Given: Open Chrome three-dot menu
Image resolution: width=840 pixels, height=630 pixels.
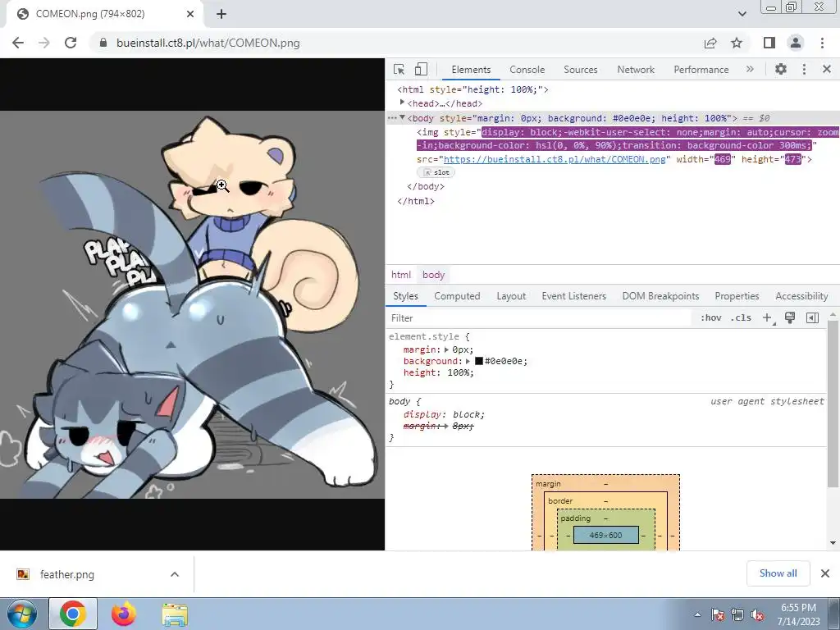Looking at the screenshot, I should click(822, 43).
